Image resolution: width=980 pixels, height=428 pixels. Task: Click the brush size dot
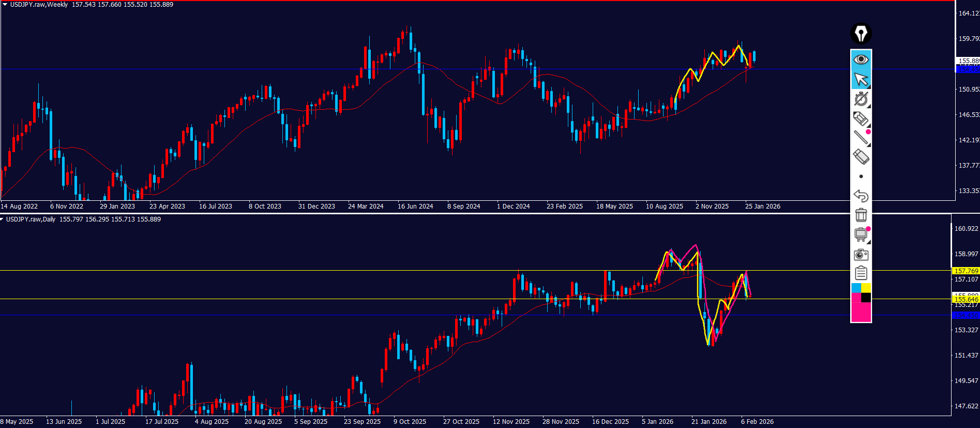tap(861, 176)
